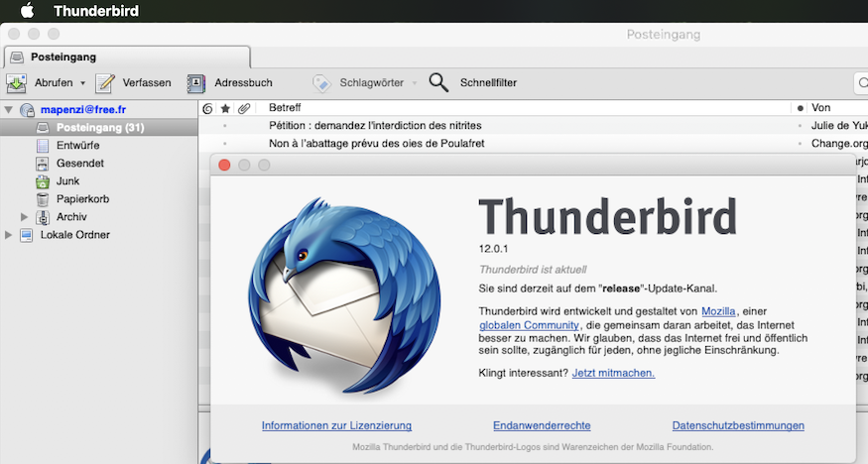Open the Datenschutzbestimmungen link
The height and width of the screenshot is (464, 868).
[738, 425]
